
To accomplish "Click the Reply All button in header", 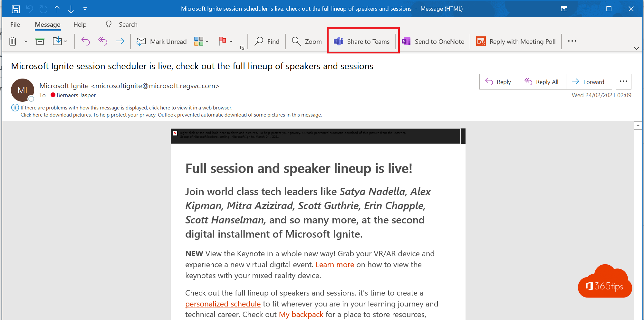I will point(542,82).
